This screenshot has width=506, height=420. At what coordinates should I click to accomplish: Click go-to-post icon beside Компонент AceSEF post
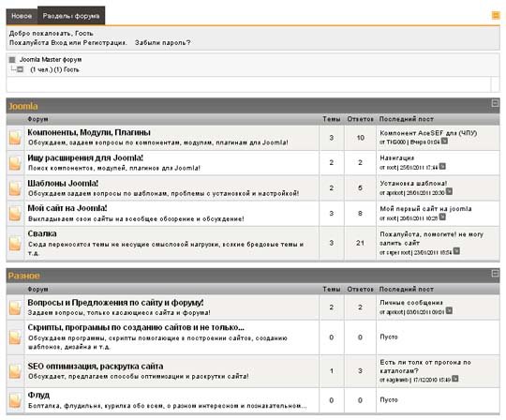tap(444, 141)
